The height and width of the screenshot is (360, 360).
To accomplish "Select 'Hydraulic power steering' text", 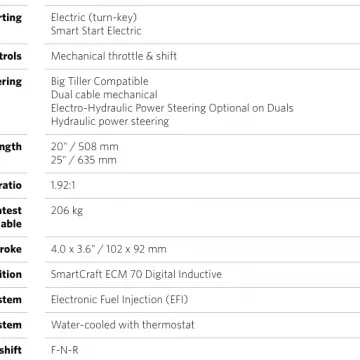I will coord(110,121).
